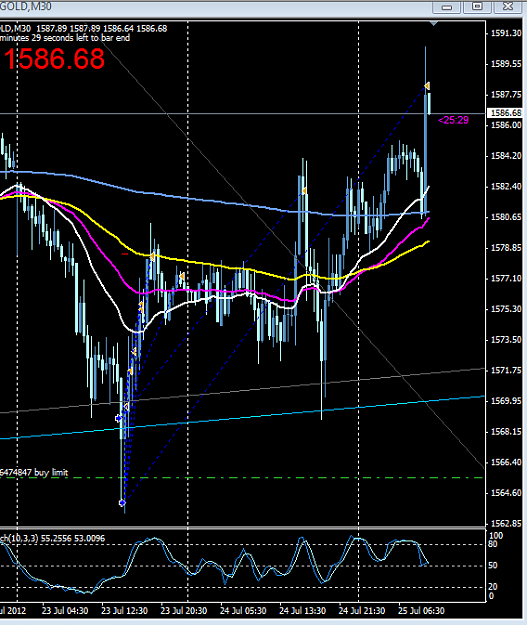Click the small red dash marker near yellow average
This screenshot has height=625, width=527.
[125, 254]
